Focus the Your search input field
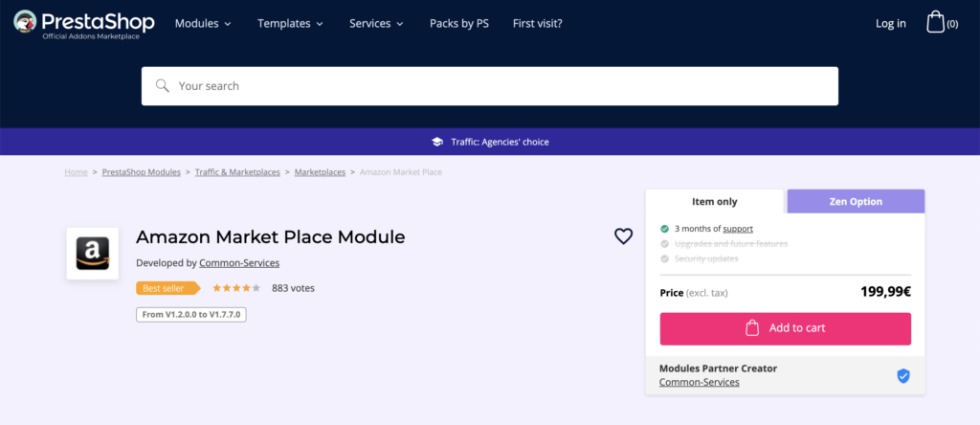This screenshot has width=980, height=425. [x=489, y=86]
